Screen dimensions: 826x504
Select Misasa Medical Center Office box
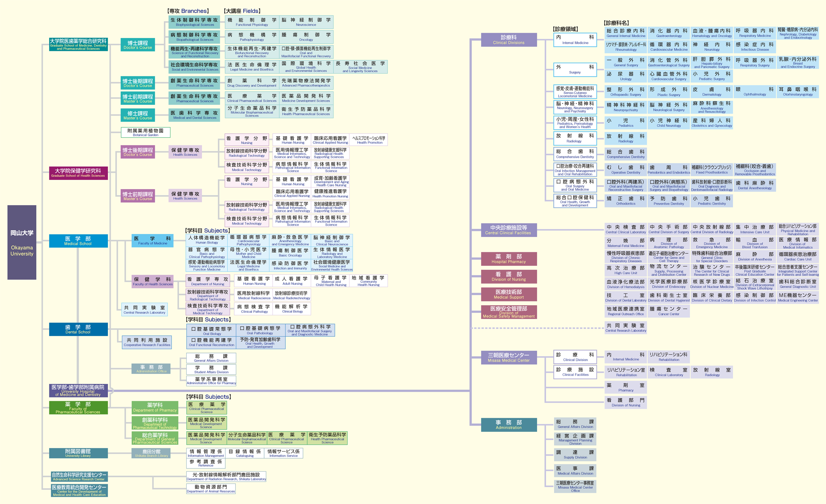coord(575,486)
